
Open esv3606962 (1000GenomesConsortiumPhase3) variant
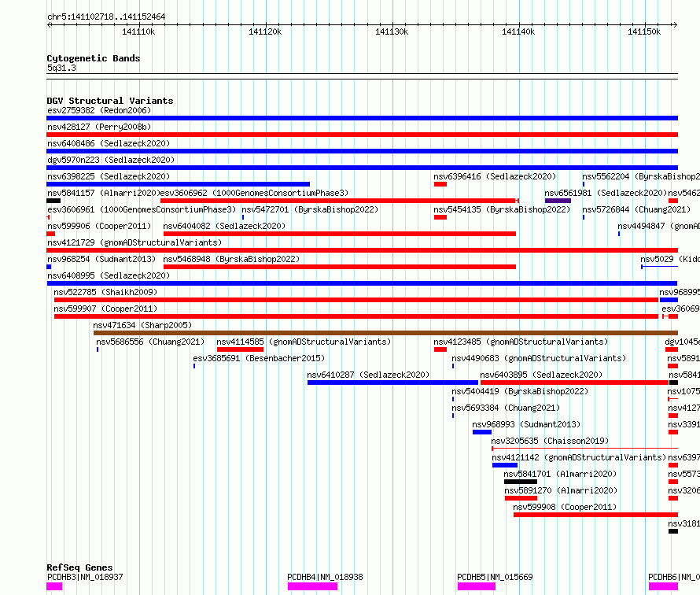(x=254, y=193)
